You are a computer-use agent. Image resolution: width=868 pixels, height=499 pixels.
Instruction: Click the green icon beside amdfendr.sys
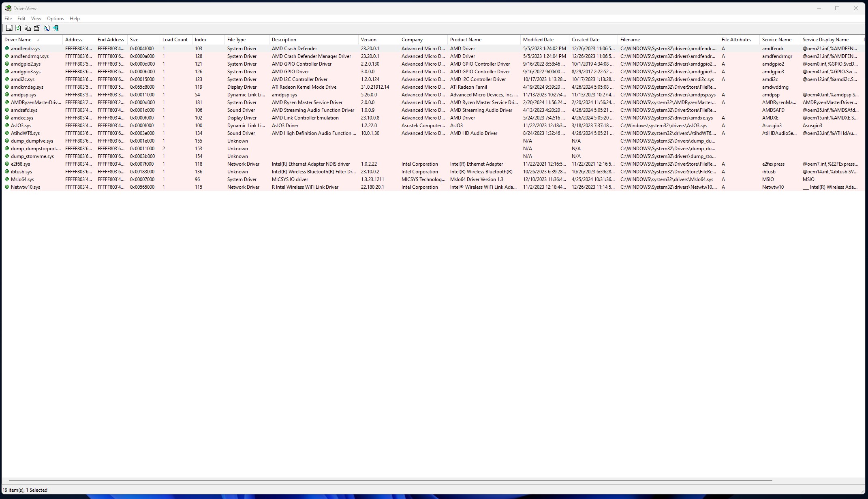(7, 48)
